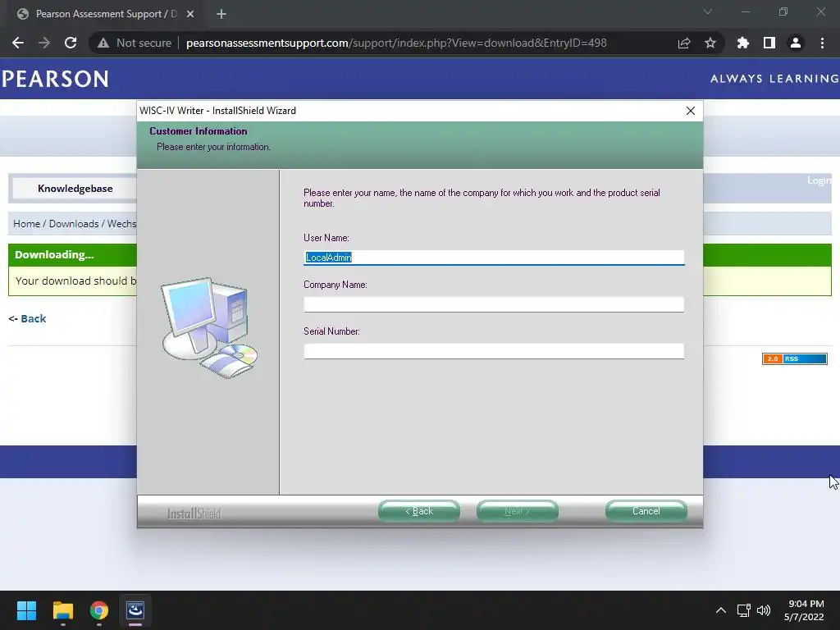Click the browser back arrow
This screenshot has height=630, width=840.
click(x=18, y=43)
